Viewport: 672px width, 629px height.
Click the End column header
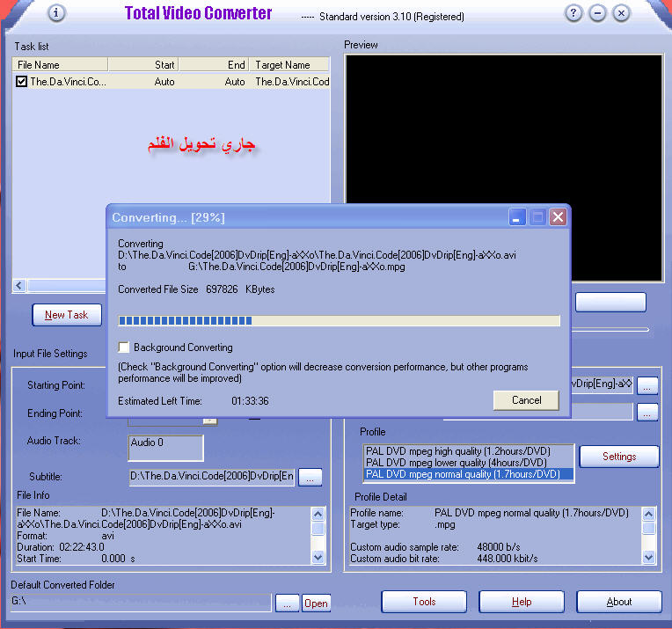click(x=214, y=65)
